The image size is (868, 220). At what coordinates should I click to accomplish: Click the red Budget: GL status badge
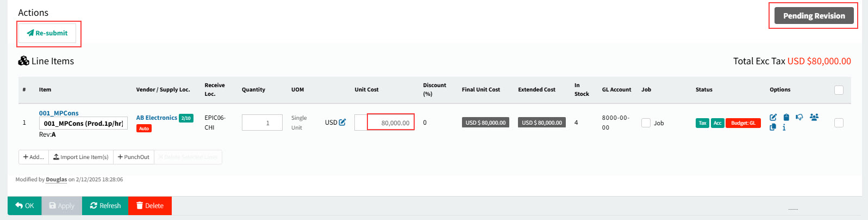coord(743,123)
